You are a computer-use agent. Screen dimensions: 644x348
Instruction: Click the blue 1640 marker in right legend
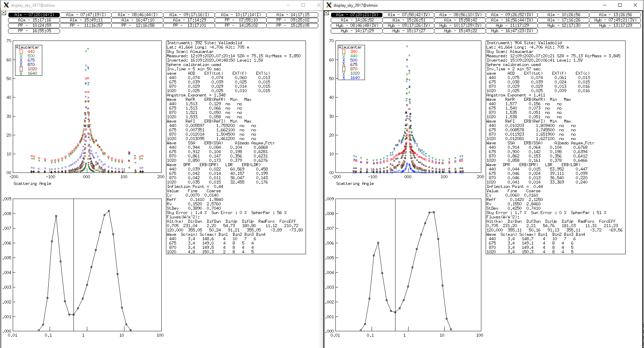(x=344, y=78)
